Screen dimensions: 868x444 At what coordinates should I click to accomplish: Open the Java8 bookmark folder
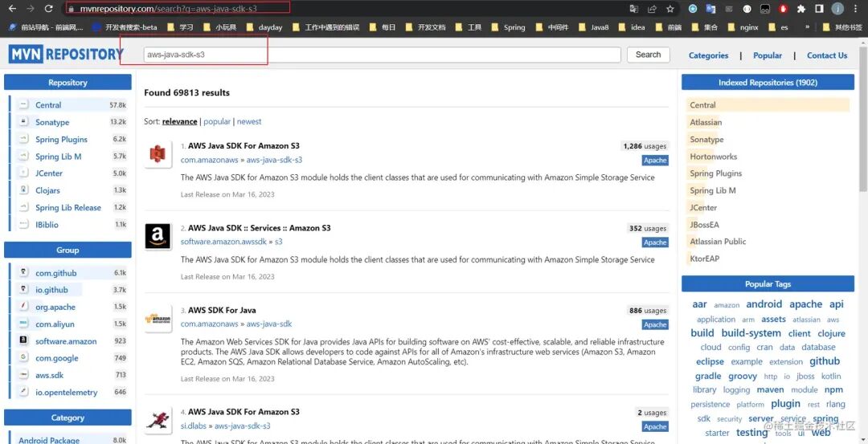(593, 27)
